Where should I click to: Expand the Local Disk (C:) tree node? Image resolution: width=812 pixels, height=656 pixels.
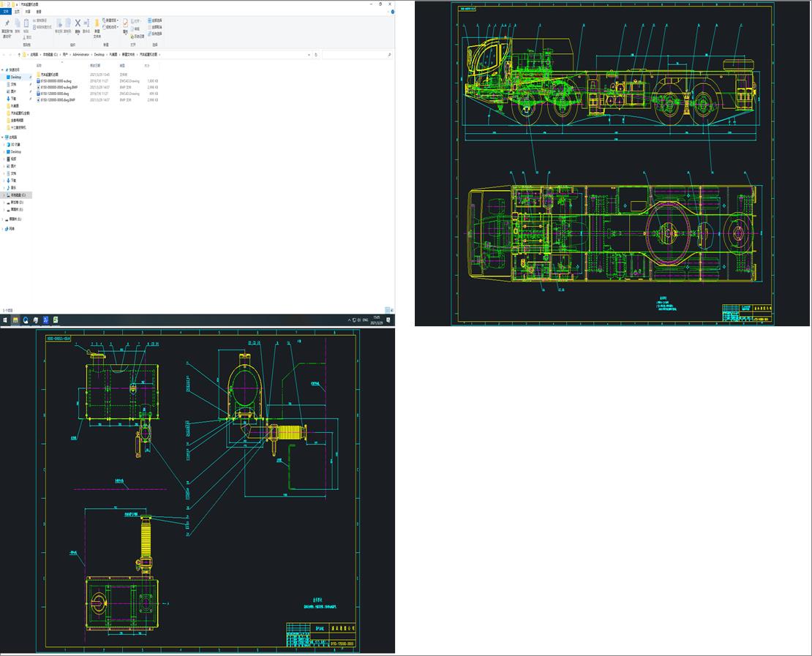point(3,195)
